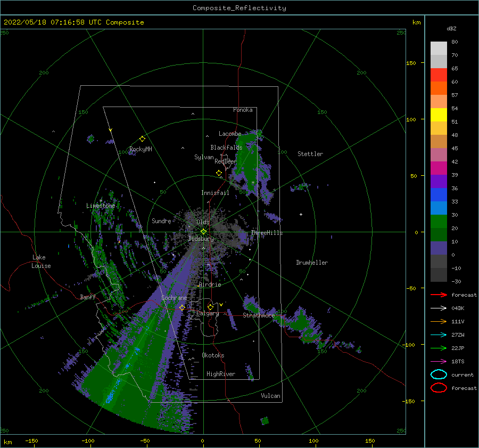Click the Limestone label
The height and width of the screenshot is (448, 479).
tap(101, 206)
